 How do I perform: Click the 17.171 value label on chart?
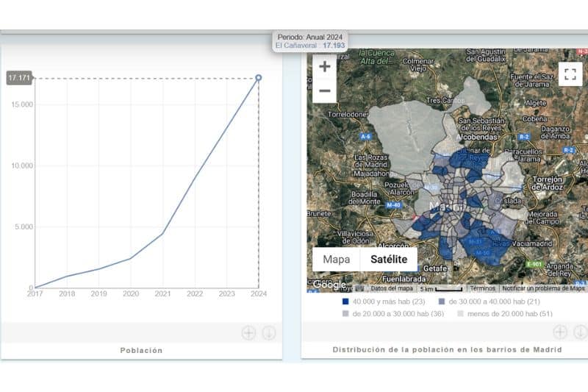(x=19, y=78)
